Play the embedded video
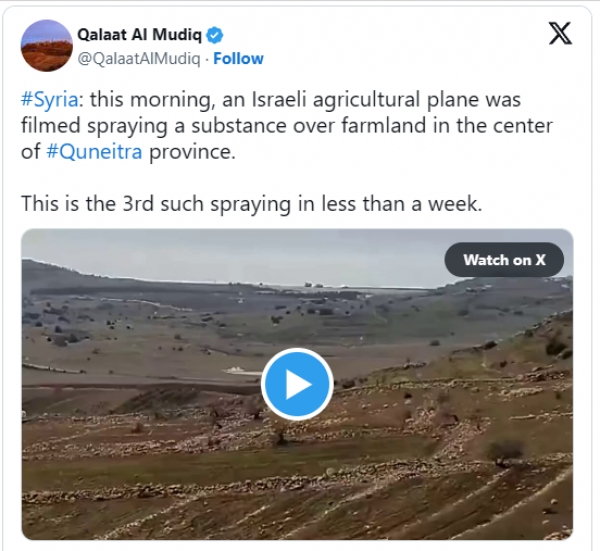 coord(297,384)
